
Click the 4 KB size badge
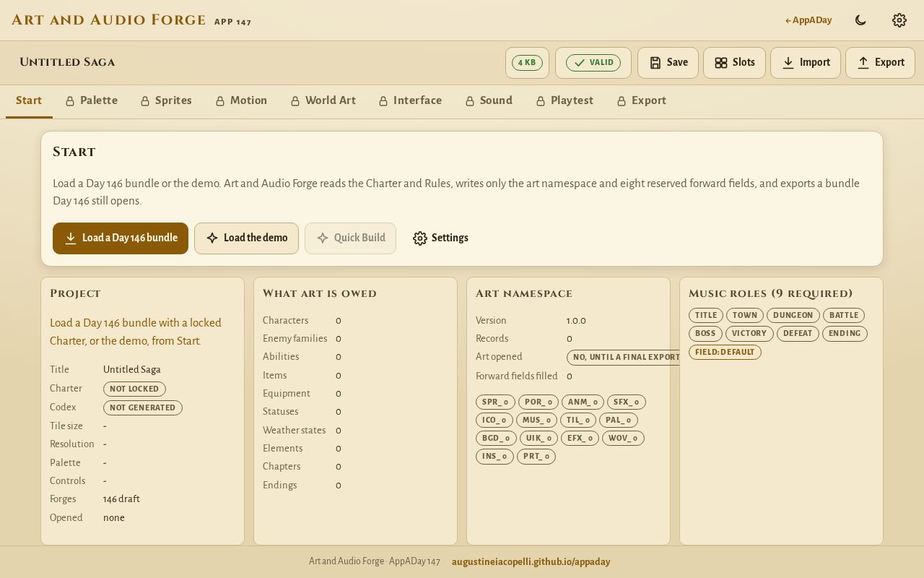tap(527, 63)
